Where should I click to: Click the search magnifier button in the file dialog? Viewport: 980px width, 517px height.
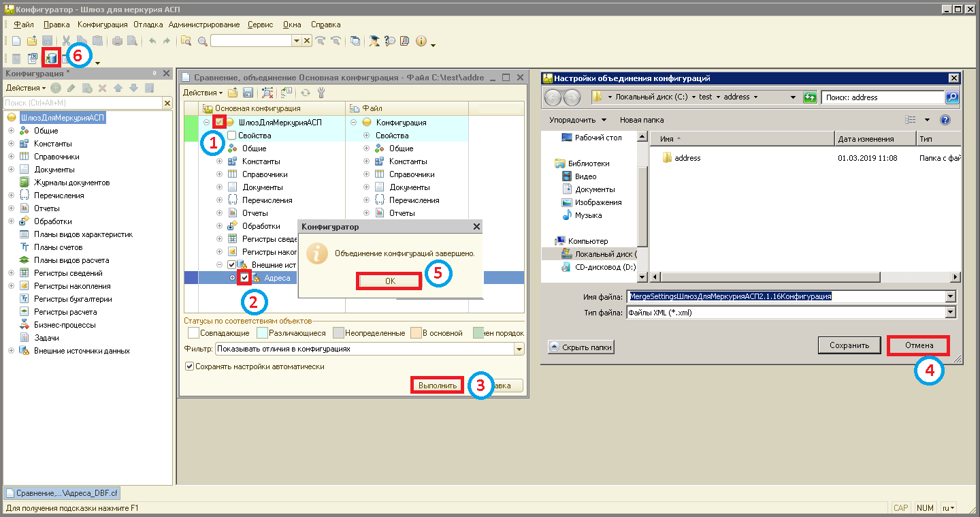point(952,97)
